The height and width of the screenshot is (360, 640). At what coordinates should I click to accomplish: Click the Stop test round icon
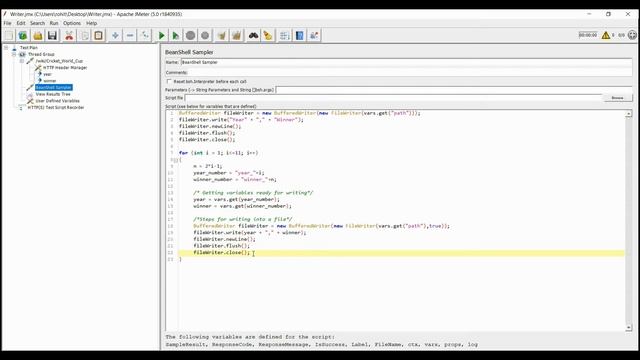[x=190, y=36]
